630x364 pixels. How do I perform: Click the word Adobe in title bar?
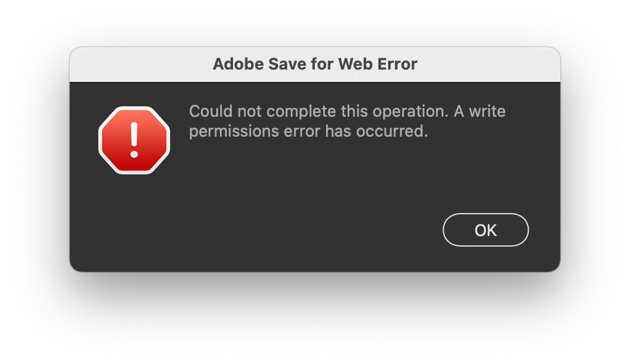[x=238, y=64]
